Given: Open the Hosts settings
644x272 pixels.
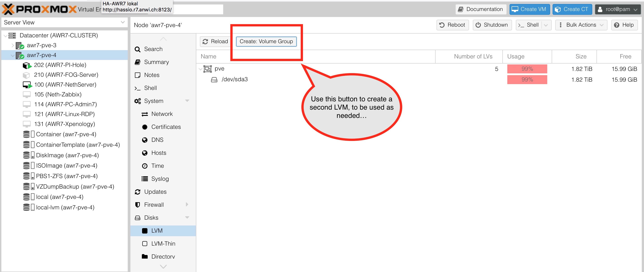Looking at the screenshot, I should pyautogui.click(x=163, y=153).
